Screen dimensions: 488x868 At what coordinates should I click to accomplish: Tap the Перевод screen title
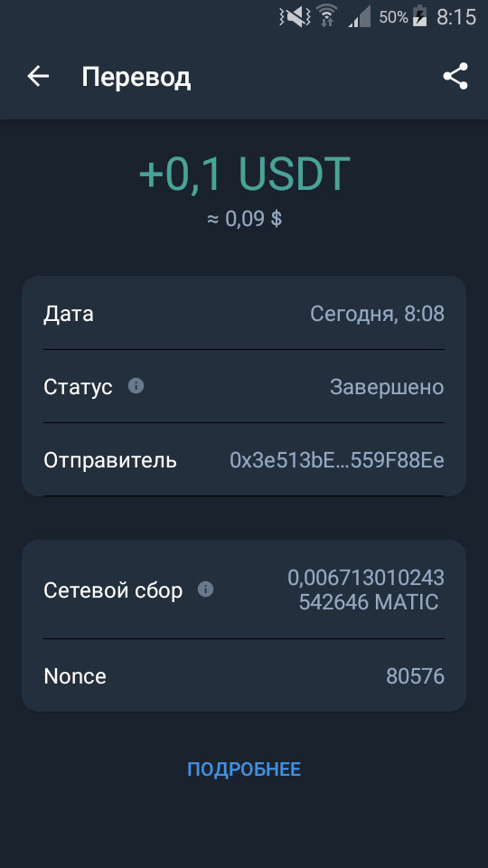(x=136, y=77)
